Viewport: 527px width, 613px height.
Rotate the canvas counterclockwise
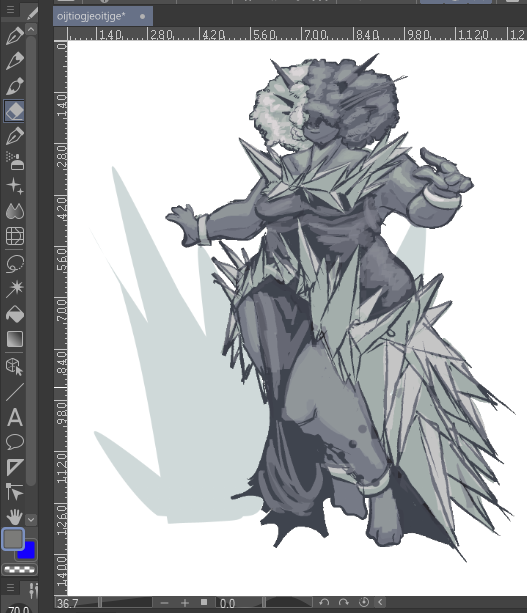[323, 602]
